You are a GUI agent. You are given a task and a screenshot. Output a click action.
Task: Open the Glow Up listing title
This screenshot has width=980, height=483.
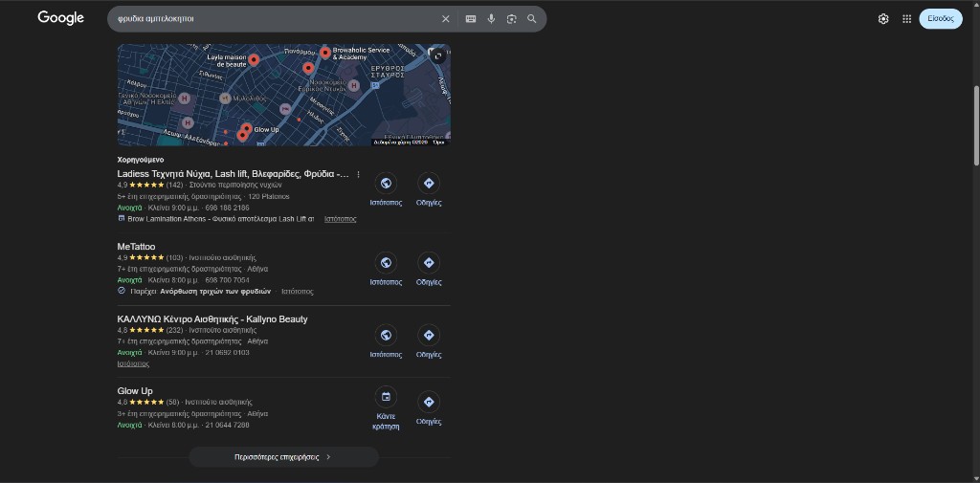(135, 391)
